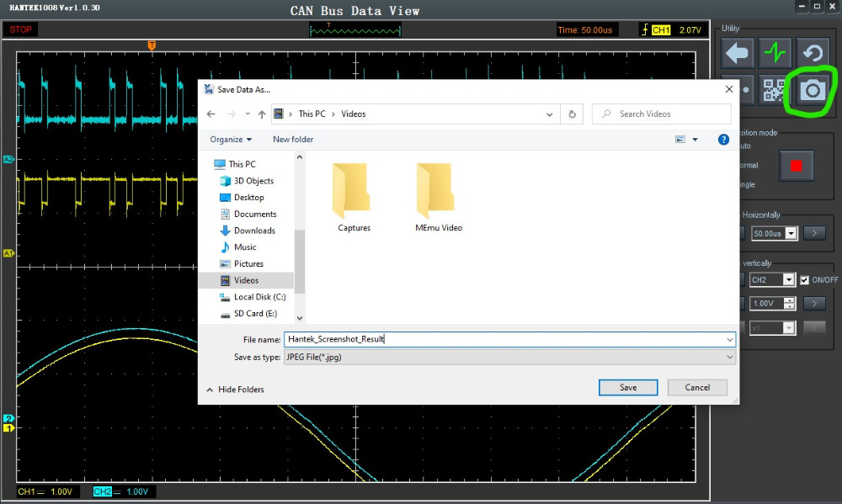Click the camera screenshot icon in Utility
Viewport: 842px width, 504px height.
(812, 91)
